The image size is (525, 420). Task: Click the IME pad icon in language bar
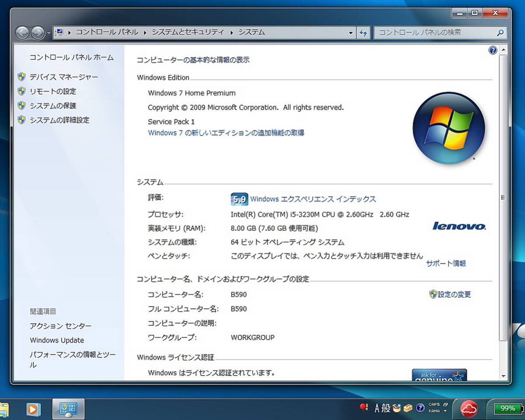(x=397, y=408)
